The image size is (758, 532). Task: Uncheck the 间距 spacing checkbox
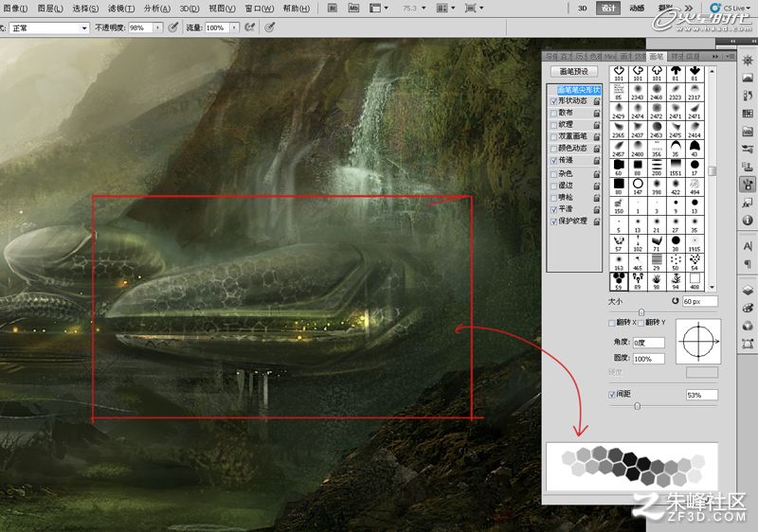pos(611,395)
